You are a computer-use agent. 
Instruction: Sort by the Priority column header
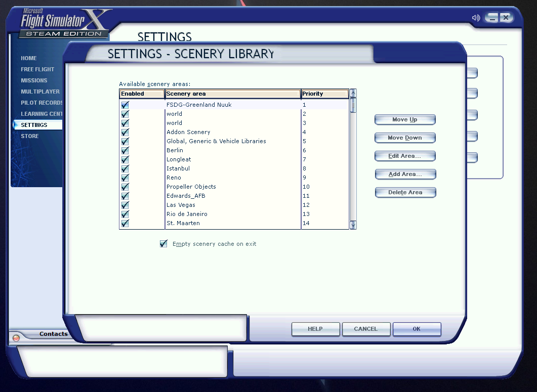[324, 94]
